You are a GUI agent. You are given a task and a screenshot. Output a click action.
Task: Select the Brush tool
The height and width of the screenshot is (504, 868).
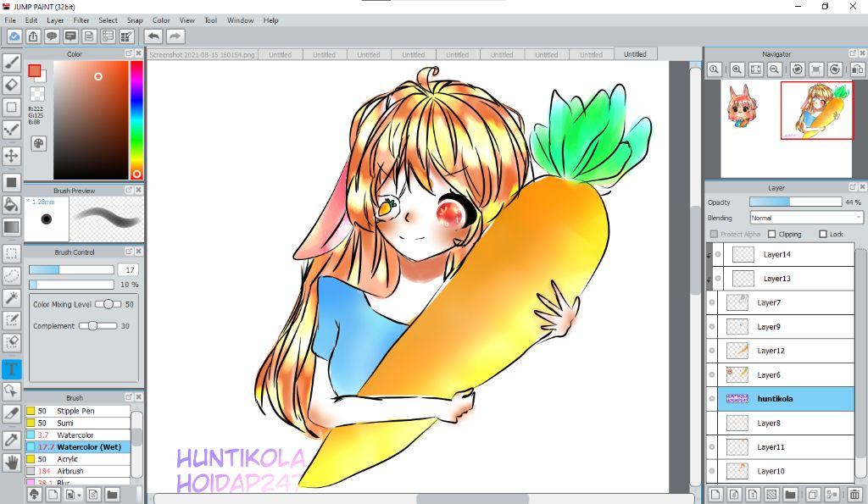[x=12, y=63]
